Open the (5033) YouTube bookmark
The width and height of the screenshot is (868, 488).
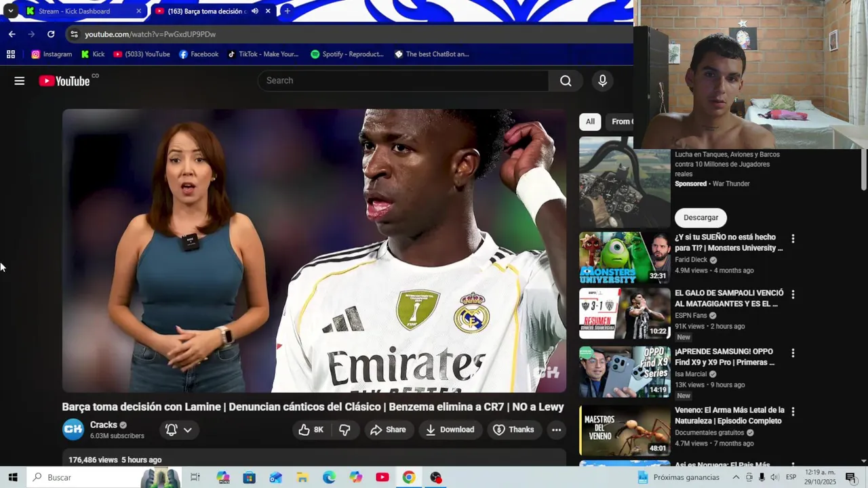141,54
